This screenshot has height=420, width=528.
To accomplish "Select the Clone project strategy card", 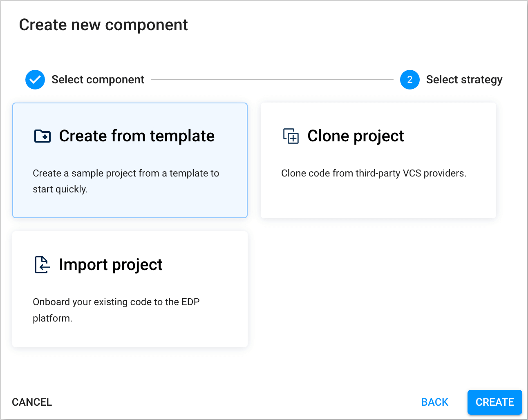I will pos(378,160).
